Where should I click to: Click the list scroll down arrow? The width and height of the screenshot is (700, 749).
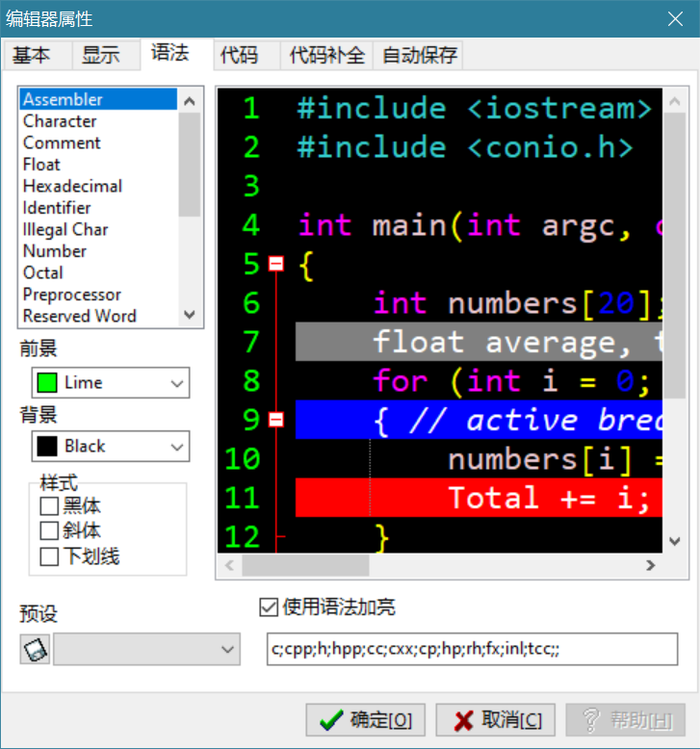[189, 316]
